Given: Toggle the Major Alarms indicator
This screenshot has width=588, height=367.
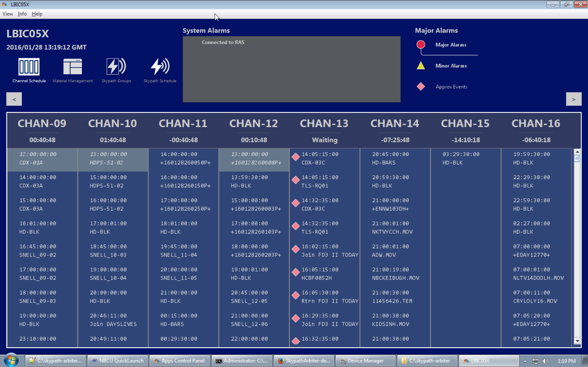Looking at the screenshot, I should (421, 44).
